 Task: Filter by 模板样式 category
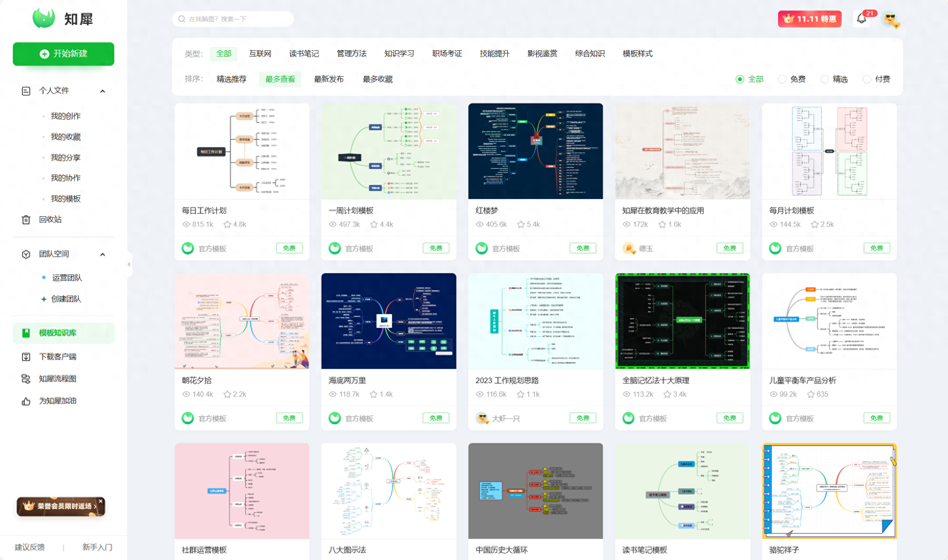click(637, 53)
